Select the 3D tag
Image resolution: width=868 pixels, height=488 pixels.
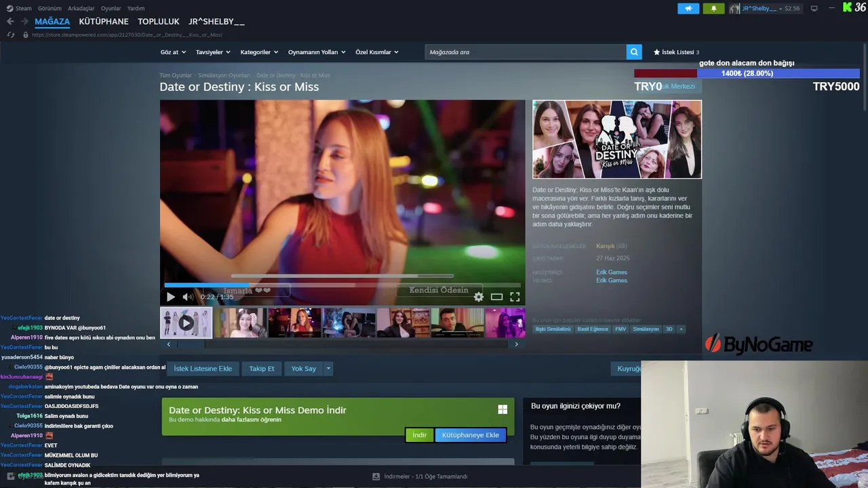[669, 329]
